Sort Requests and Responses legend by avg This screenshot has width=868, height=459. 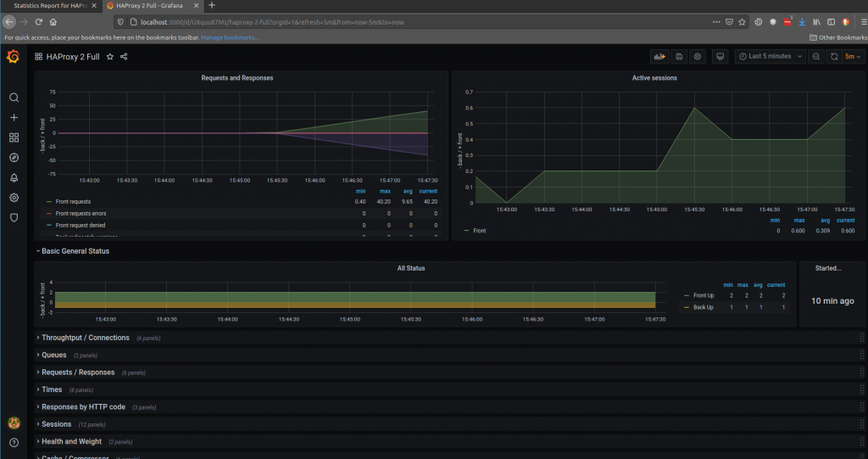point(408,191)
